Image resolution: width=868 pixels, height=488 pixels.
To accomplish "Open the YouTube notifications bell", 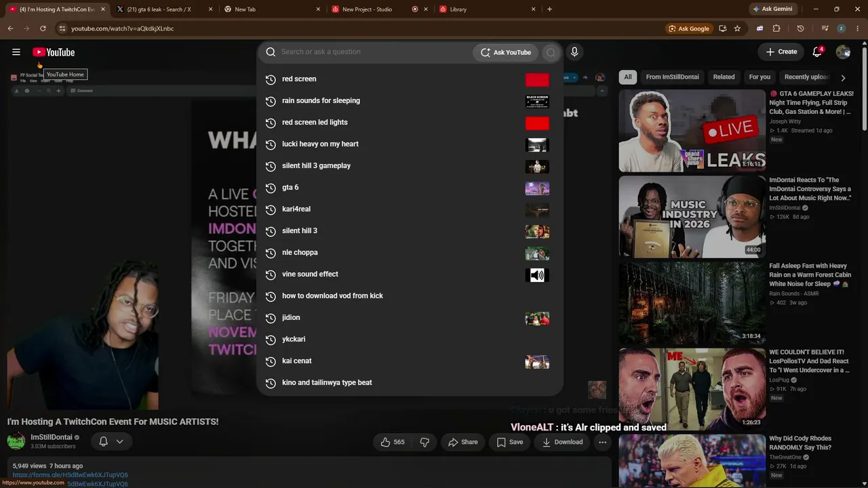I will 817,52.
